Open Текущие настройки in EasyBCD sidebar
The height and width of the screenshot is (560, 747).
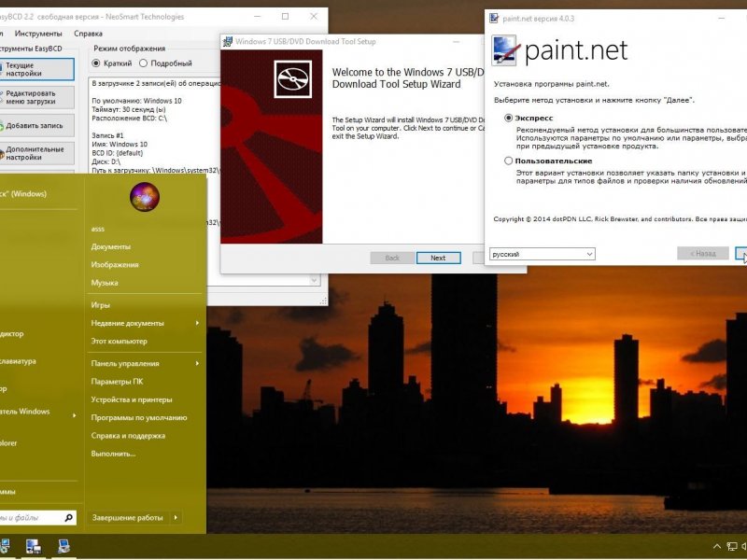pos(36,69)
